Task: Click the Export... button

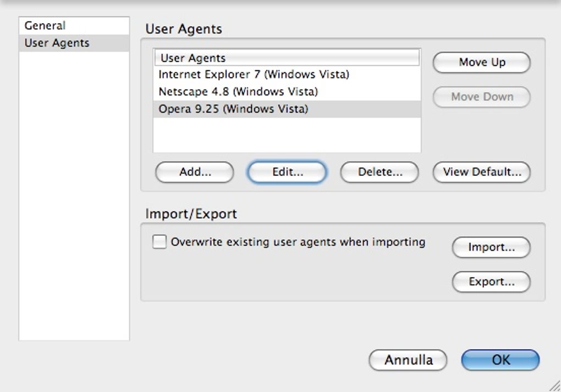Action: pyautogui.click(x=491, y=282)
